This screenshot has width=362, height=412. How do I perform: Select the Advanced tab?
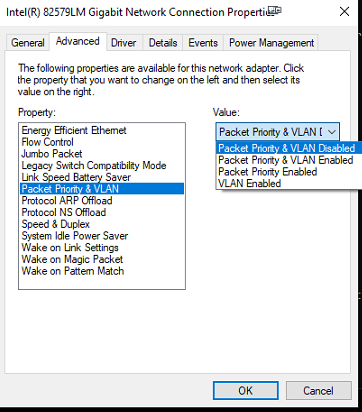point(78,41)
